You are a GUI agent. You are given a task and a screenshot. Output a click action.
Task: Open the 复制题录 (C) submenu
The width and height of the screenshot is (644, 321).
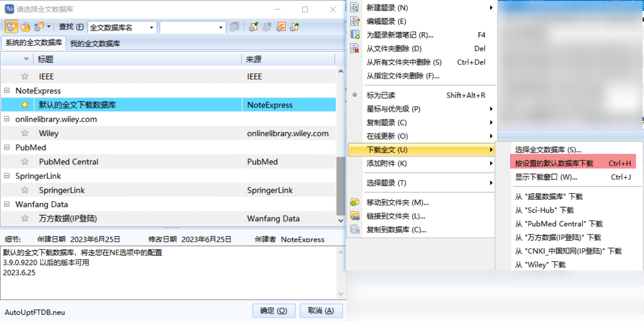click(x=422, y=123)
